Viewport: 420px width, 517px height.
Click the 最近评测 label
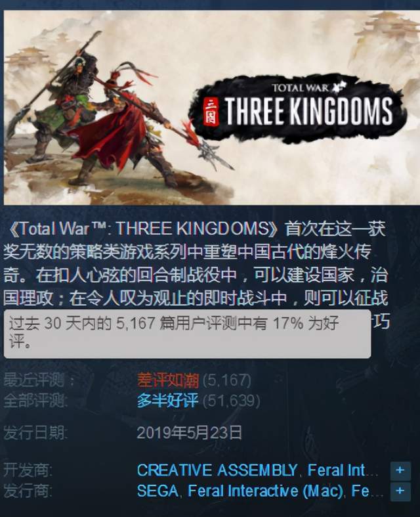39,380
